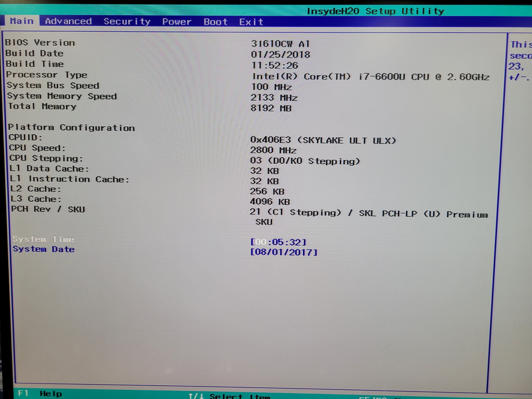The height and width of the screenshot is (399, 532).
Task: Click the 4096 KB cache value
Action: click(270, 201)
